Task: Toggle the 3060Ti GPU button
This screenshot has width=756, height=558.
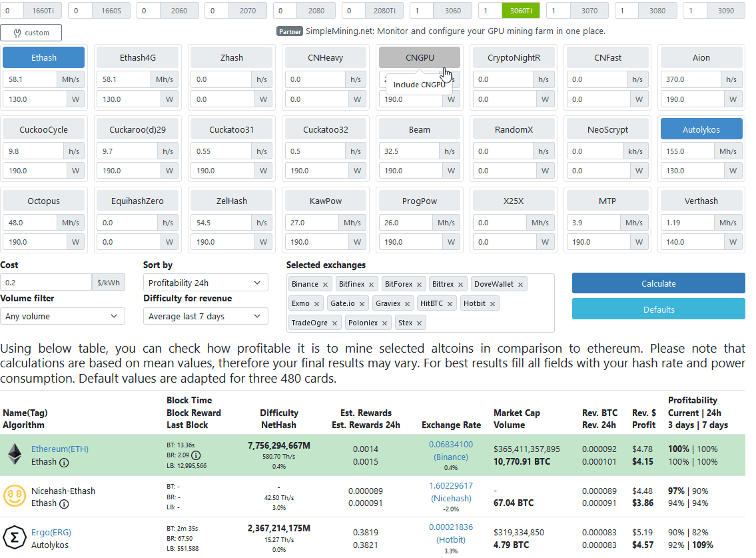Action: pos(521,11)
